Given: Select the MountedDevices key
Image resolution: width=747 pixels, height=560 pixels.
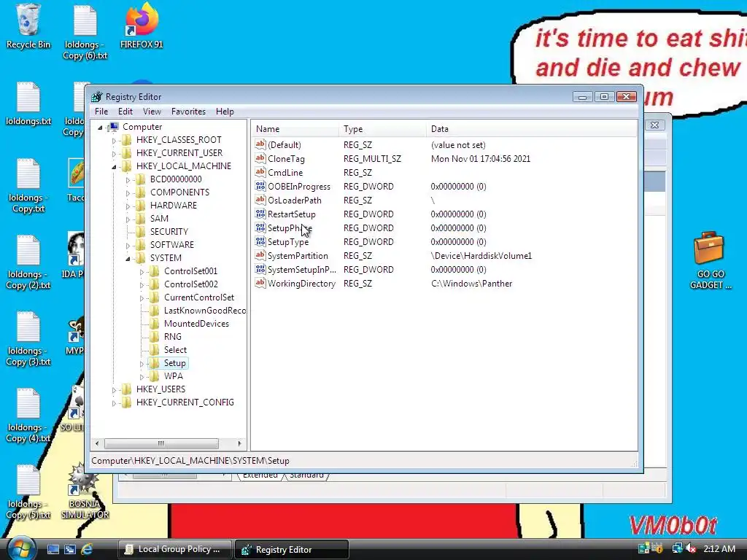Looking at the screenshot, I should click(x=196, y=323).
